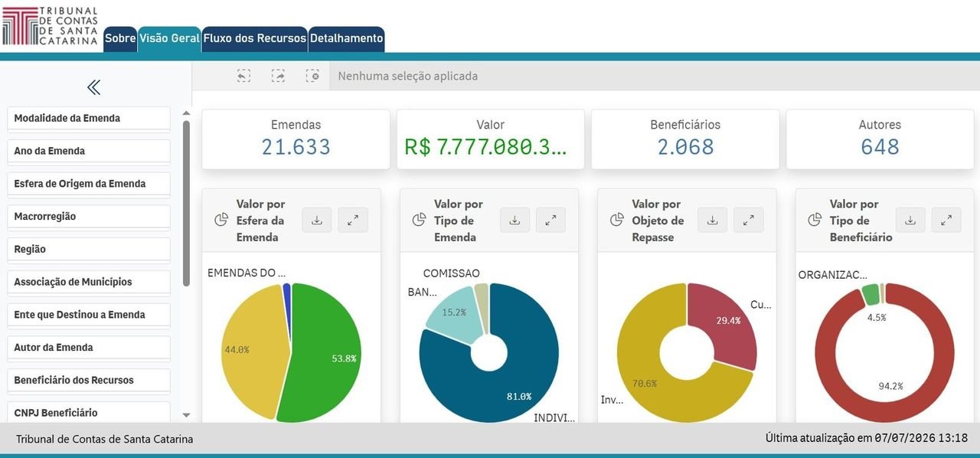The width and height of the screenshot is (980, 458).
Task: Click the step back selection icon
Action: pos(243,76)
